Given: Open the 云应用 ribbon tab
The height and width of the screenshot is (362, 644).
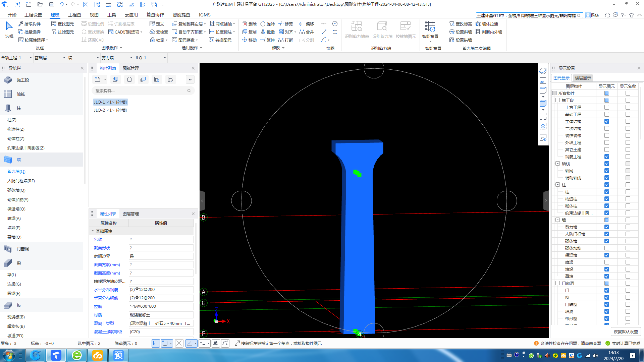Looking at the screenshot, I should [x=131, y=15].
